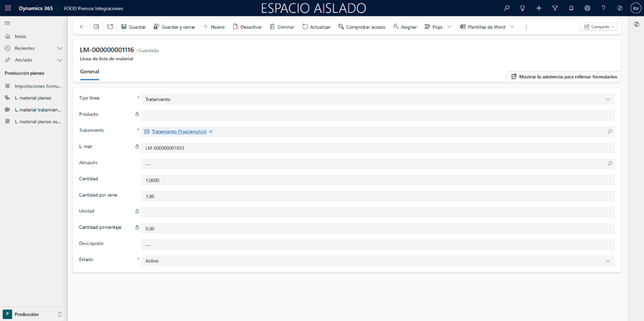Open the notifications bell icon
Viewport: 644px width, 321px height.
(571, 8)
